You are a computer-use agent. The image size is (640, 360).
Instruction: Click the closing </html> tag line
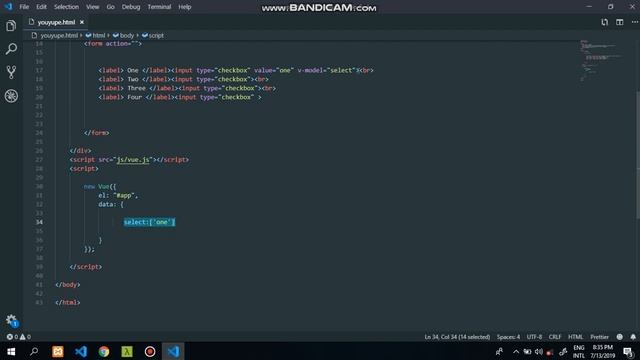(68, 302)
